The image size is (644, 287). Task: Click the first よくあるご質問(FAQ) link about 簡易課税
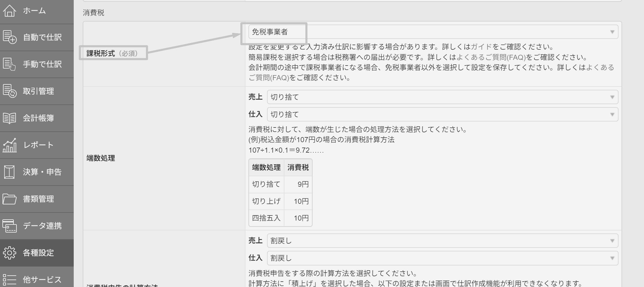tap(491, 57)
